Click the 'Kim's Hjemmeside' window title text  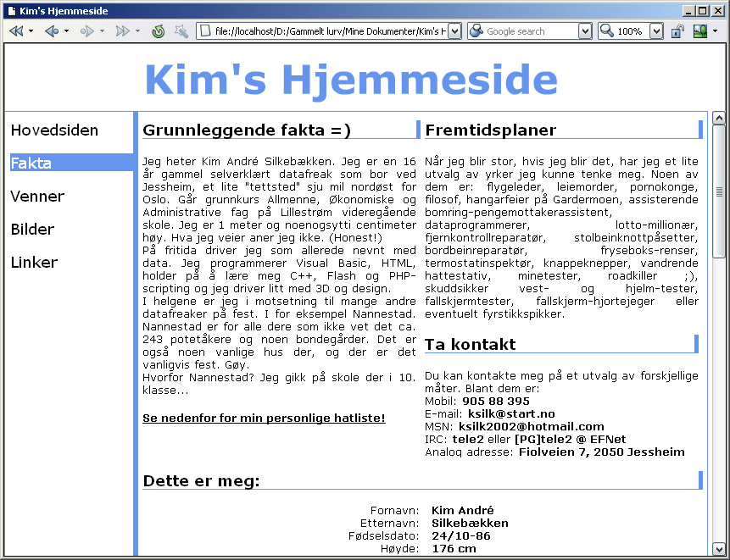click(64, 11)
